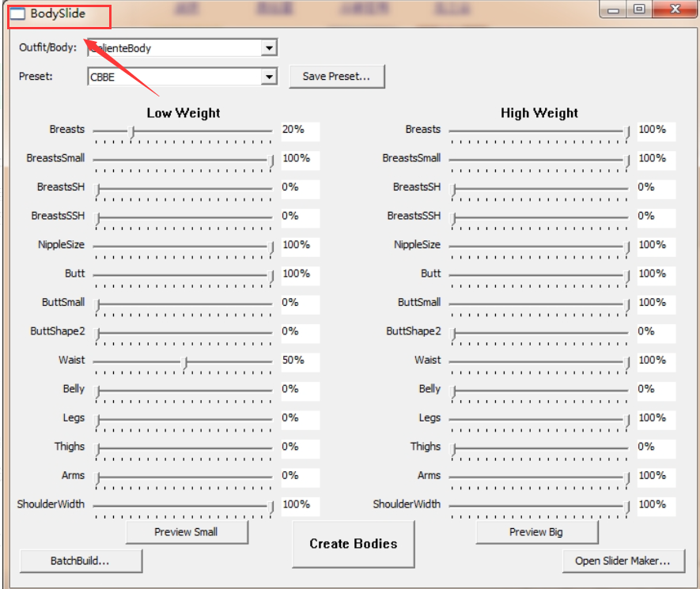Select the High Weight BreastsSH slider
Viewport: 700px width, 589px height.
539,191
